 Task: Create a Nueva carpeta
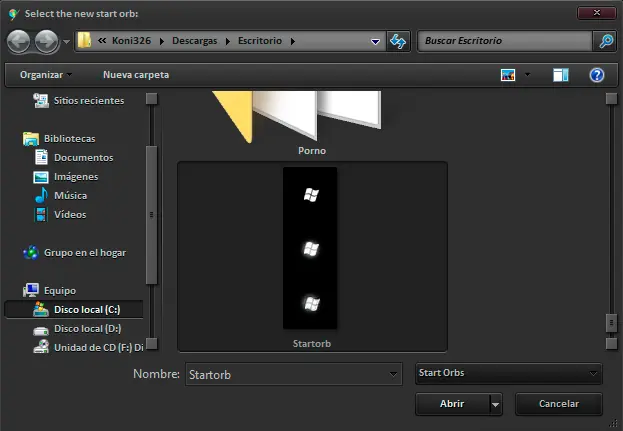click(136, 75)
